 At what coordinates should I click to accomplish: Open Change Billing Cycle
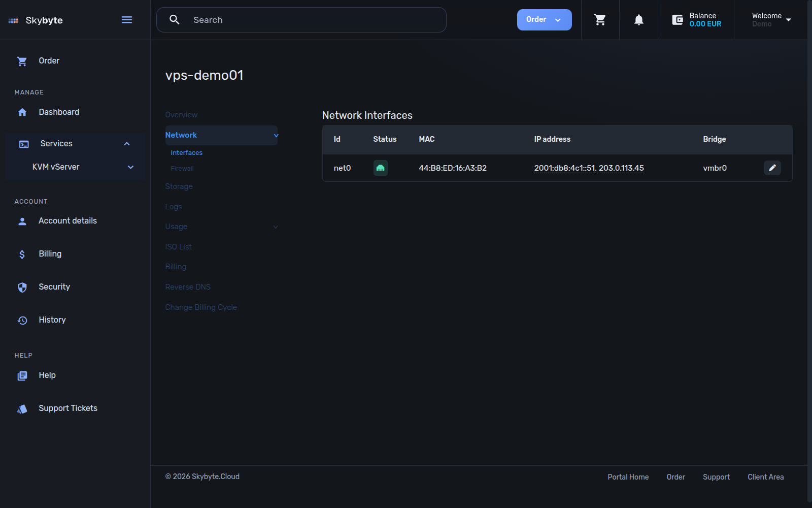pyautogui.click(x=201, y=307)
